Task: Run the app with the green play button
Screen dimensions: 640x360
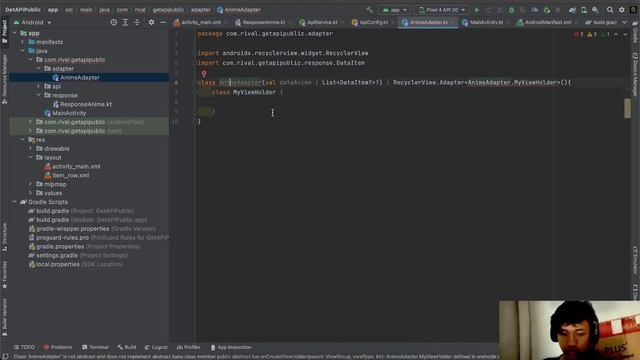Action: click(476, 10)
